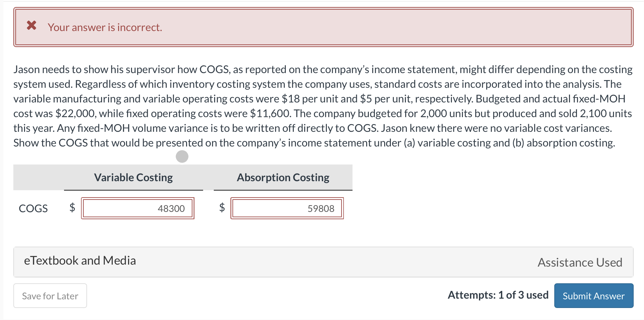
Task: Click the gray drag handle circle above the table
Action: click(x=182, y=156)
